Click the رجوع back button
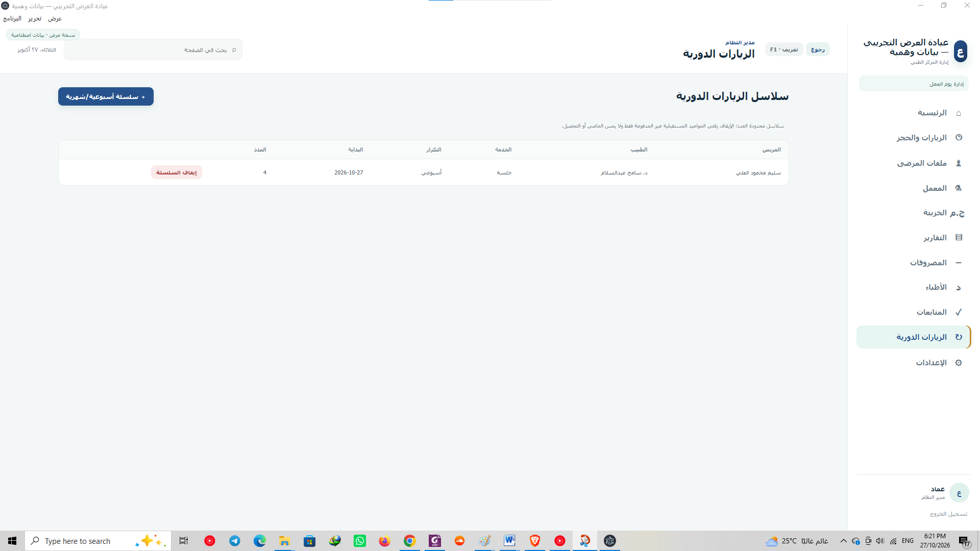The width and height of the screenshot is (980, 551). [x=818, y=49]
